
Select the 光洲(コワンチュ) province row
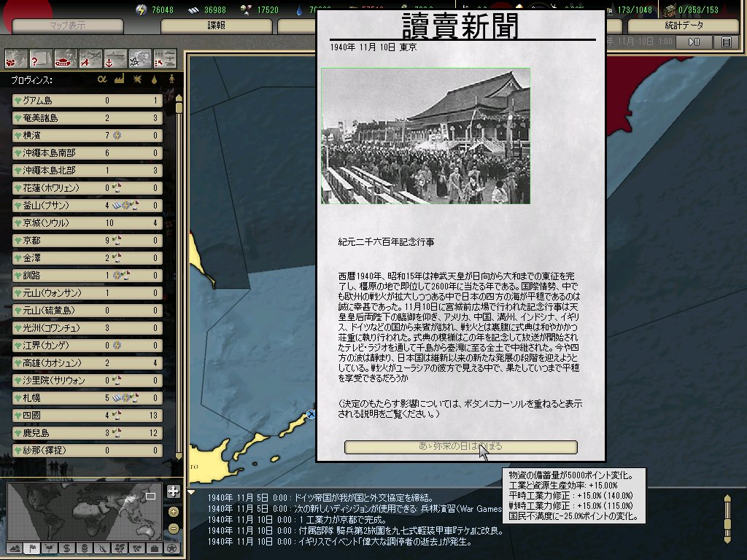point(88,328)
